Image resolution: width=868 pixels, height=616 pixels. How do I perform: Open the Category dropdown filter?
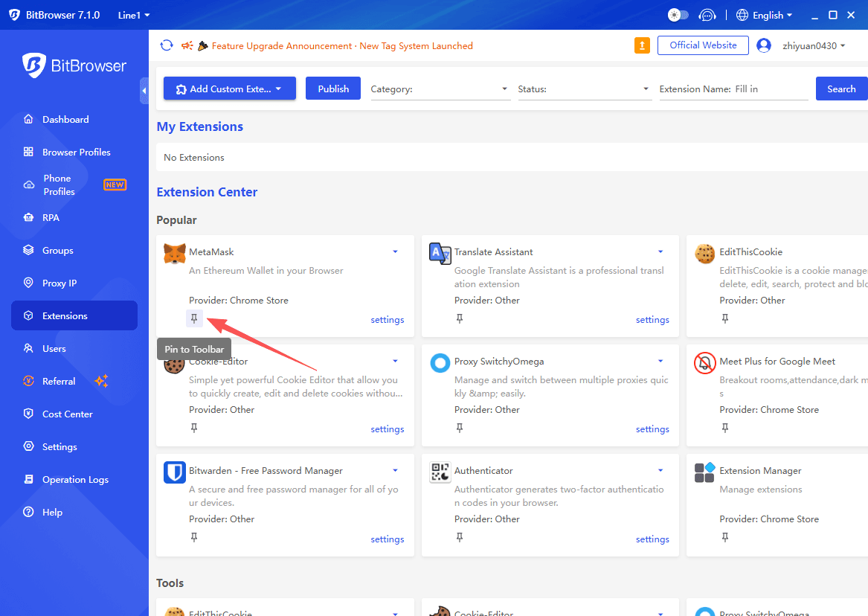pos(440,89)
